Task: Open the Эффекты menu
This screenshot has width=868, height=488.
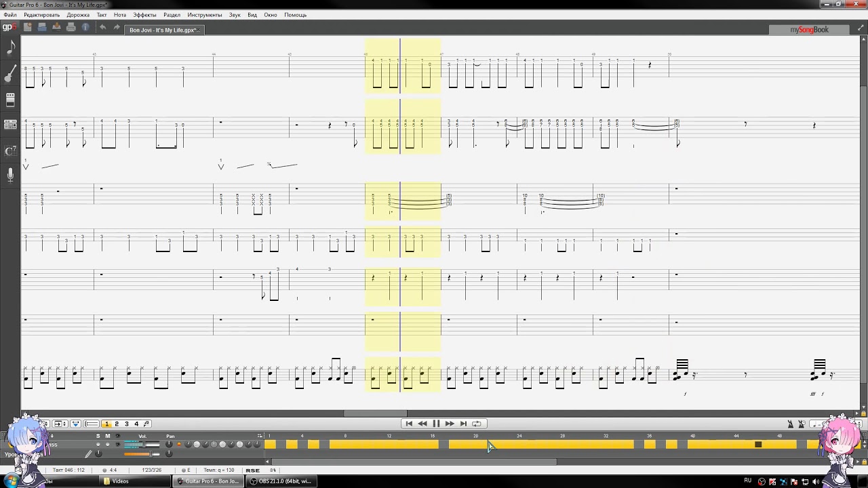Action: [144, 14]
